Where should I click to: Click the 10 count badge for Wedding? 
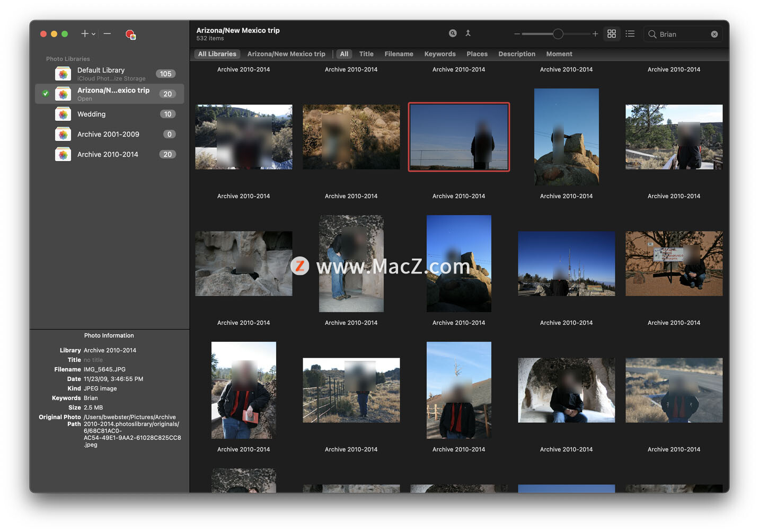[x=167, y=114]
